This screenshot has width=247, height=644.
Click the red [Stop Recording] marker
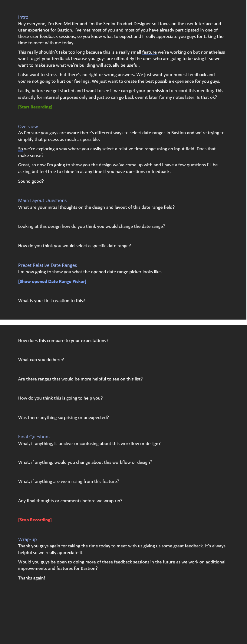pos(35,520)
